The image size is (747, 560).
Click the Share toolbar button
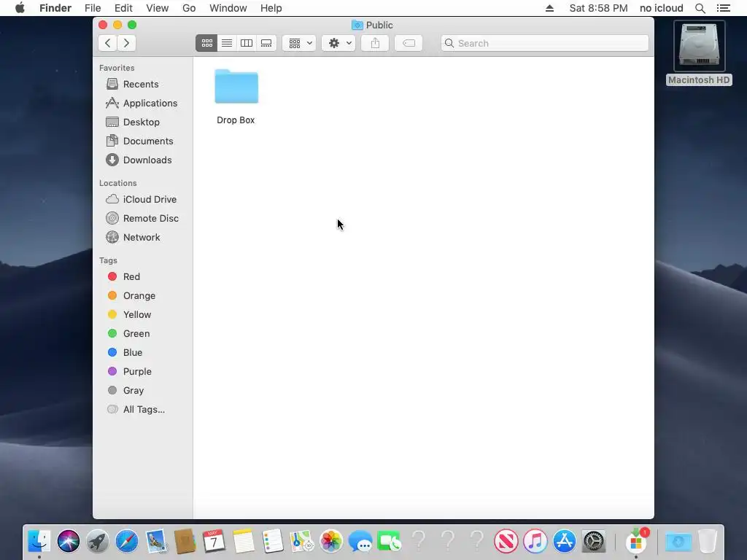[375, 43]
